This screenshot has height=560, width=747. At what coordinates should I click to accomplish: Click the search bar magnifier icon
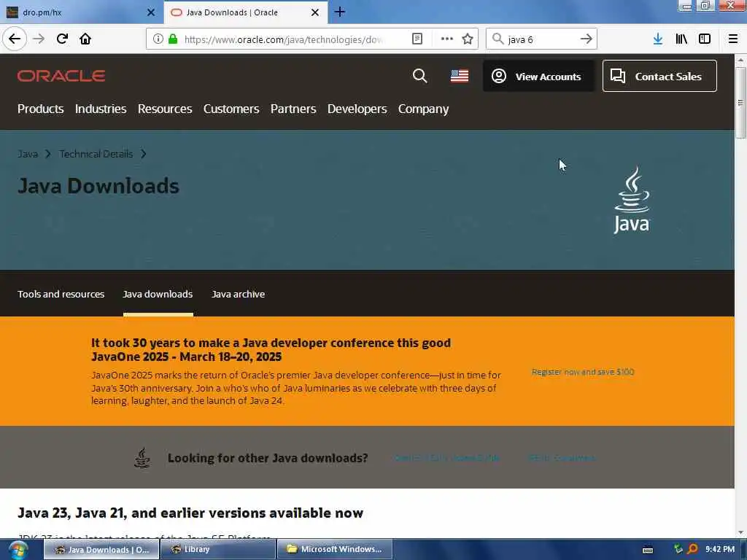(498, 39)
